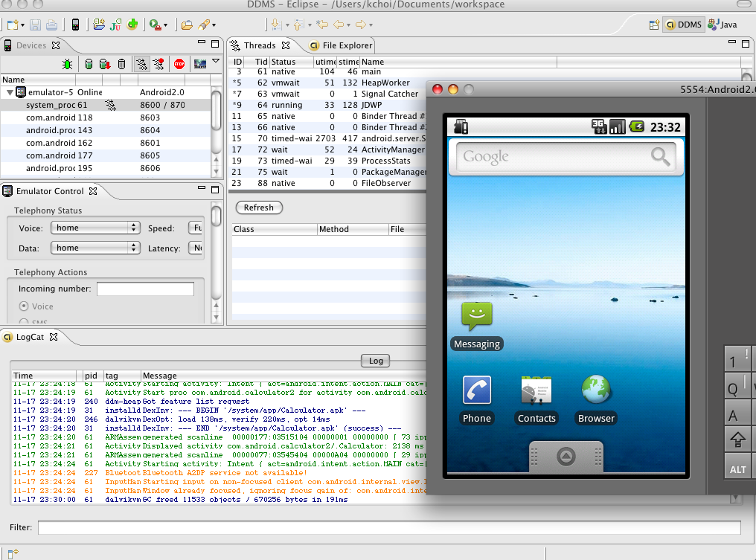
Task: Click the Debug selected process bug icon
Action: 68,64
